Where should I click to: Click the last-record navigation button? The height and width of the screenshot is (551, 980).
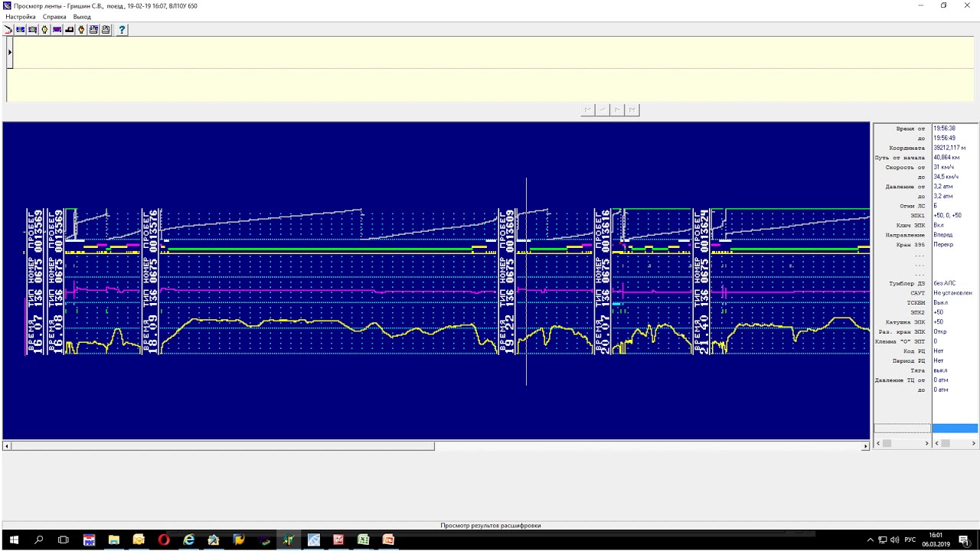click(x=632, y=110)
